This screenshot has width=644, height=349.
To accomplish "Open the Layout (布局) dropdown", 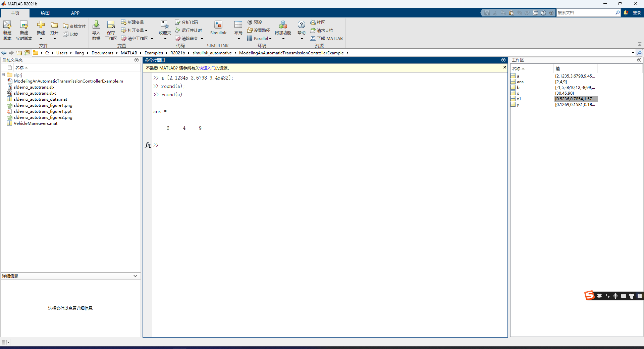I will click(238, 39).
